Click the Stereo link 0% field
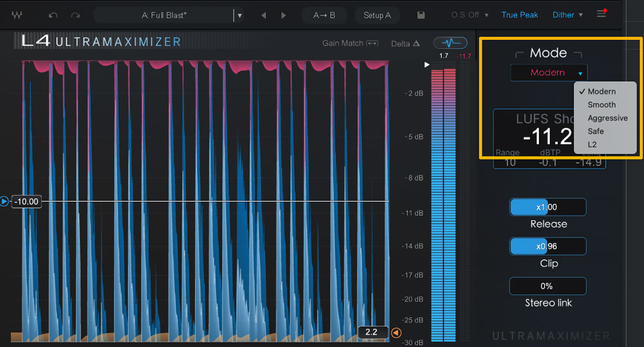This screenshot has height=347, width=644. pos(547,286)
